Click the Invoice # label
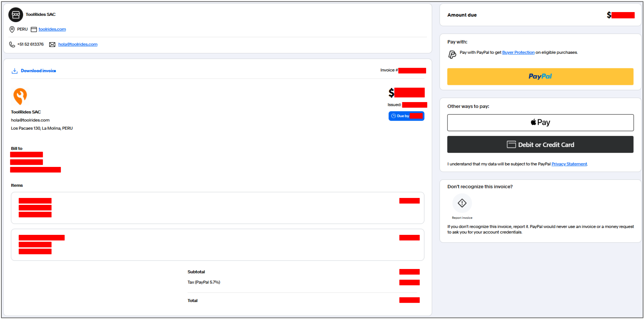644x319 pixels. coord(389,70)
